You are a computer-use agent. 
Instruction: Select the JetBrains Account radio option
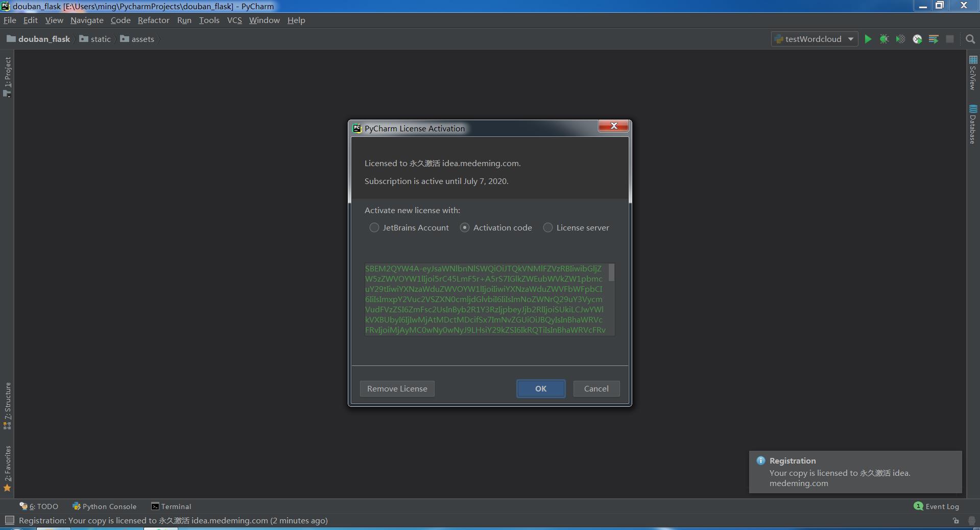pyautogui.click(x=409, y=227)
